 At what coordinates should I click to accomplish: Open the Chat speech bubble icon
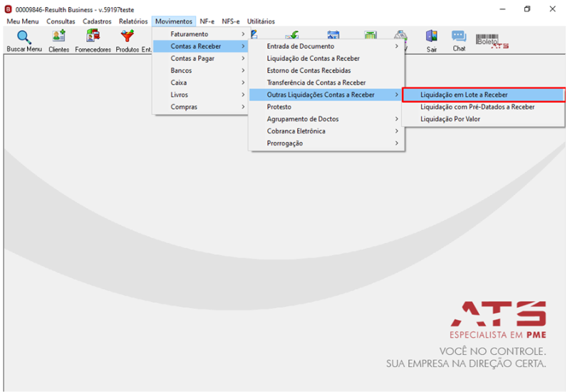[459, 36]
